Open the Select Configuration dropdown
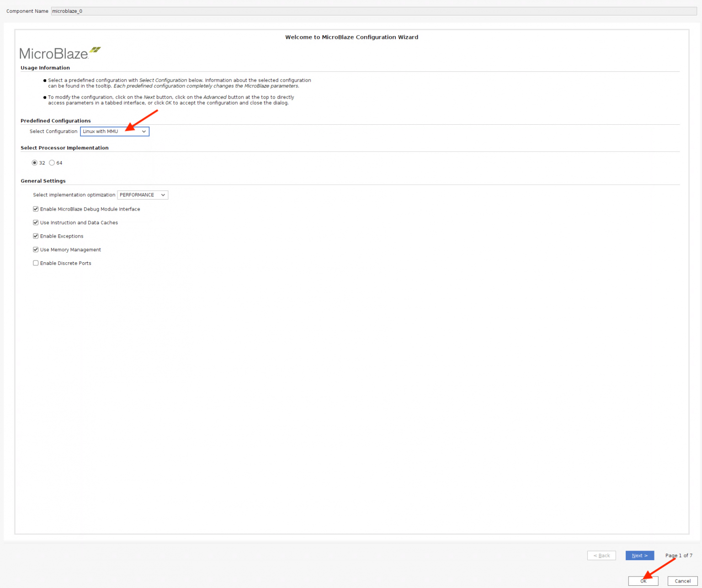The width and height of the screenshot is (702, 588). (115, 132)
